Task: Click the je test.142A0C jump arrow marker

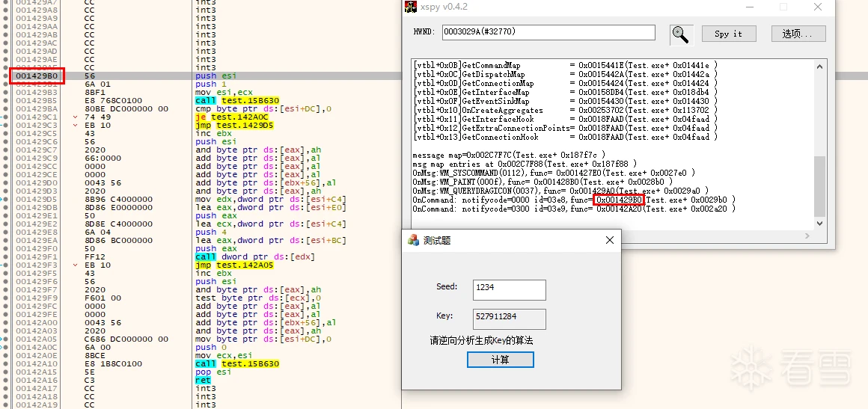Action: 76,117
